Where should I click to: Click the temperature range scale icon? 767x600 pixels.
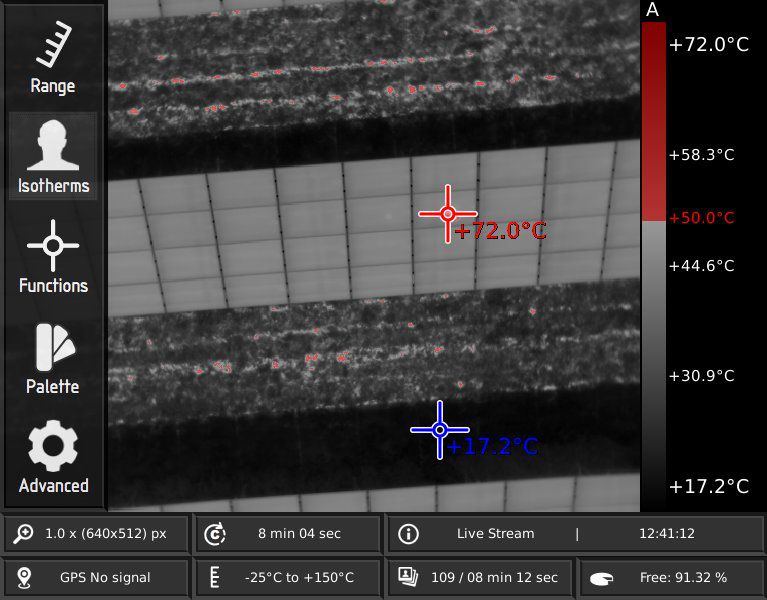(x=214, y=577)
